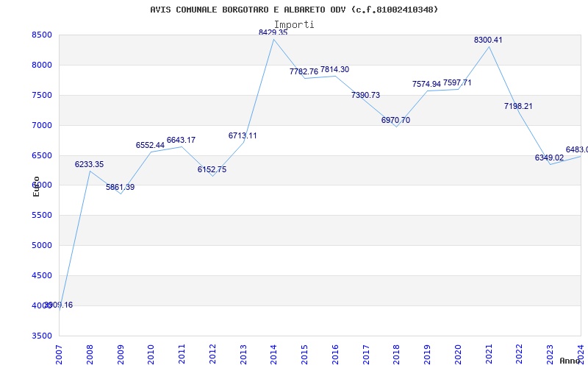Viewport: 588px width, 368px height.
Task: Click the 6970.70 value label
Action: pos(395,120)
